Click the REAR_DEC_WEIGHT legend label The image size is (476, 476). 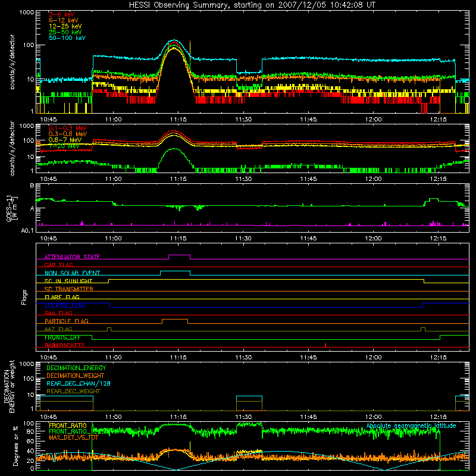pos(73,392)
